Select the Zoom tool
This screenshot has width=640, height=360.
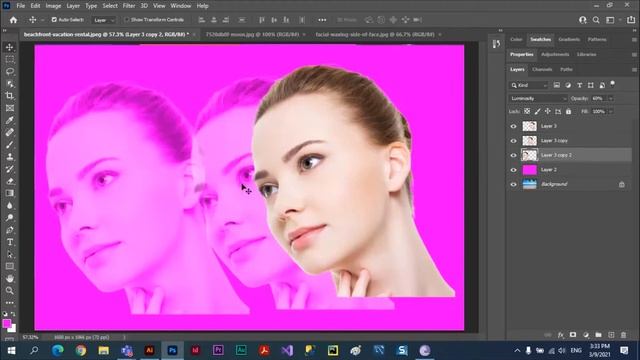pos(9,291)
